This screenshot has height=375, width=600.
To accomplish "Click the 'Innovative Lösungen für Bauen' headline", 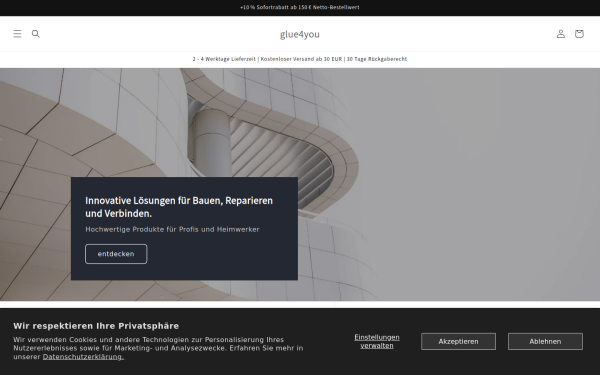I will coord(179,207).
